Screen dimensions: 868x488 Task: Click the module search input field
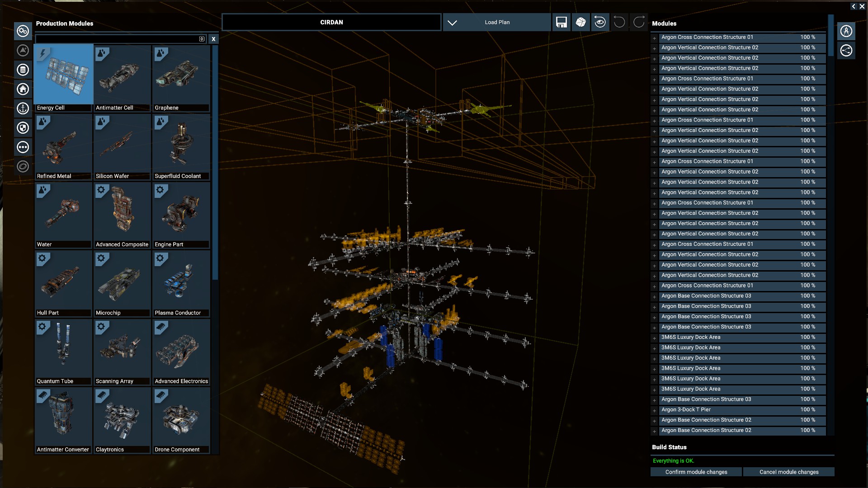[121, 39]
